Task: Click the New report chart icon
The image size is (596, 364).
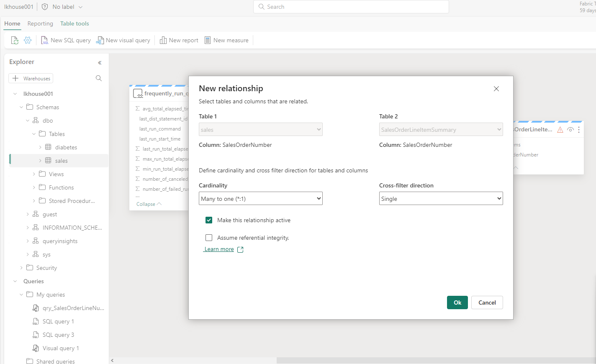Action: 163,40
